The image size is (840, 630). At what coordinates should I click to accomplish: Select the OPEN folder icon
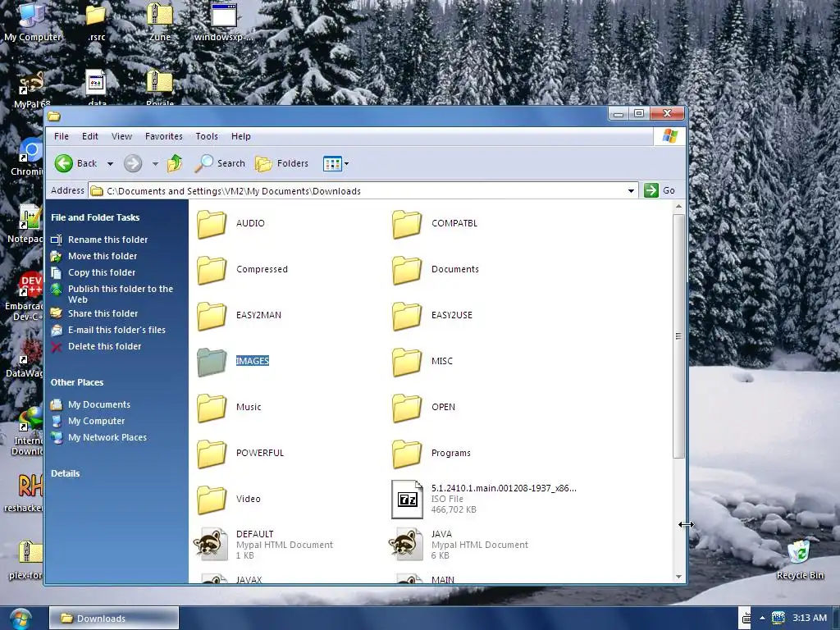click(x=407, y=408)
